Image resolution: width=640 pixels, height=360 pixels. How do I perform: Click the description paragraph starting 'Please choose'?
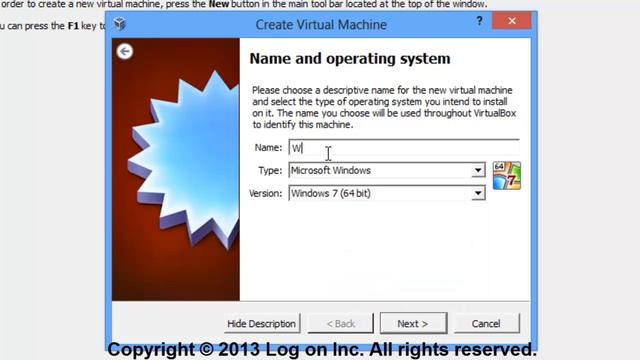click(384, 107)
